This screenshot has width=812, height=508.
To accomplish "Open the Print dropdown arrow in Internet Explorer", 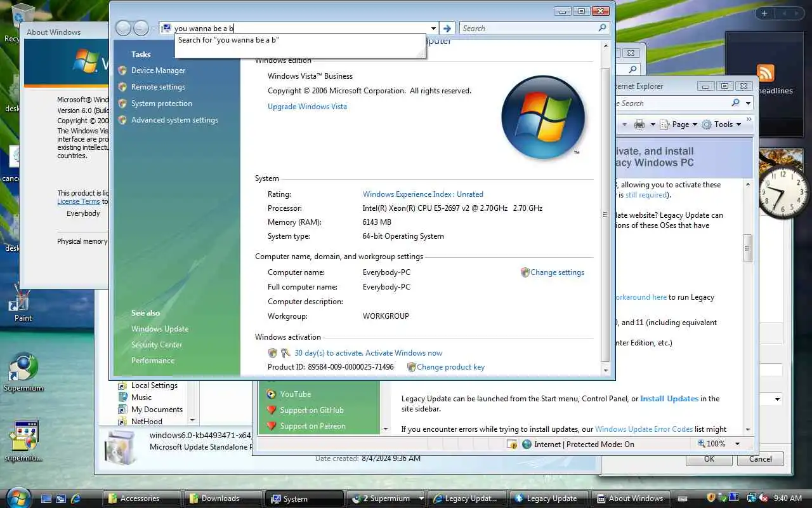I will click(x=653, y=124).
